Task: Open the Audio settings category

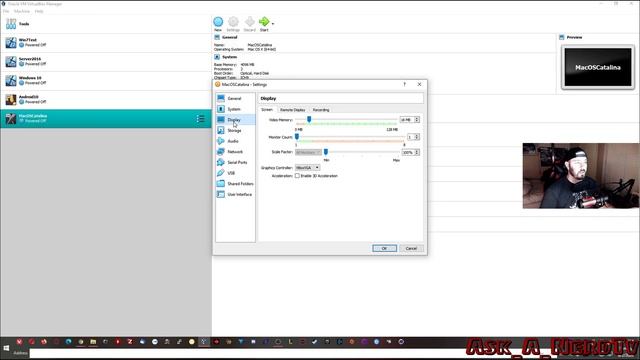Action: [235, 141]
